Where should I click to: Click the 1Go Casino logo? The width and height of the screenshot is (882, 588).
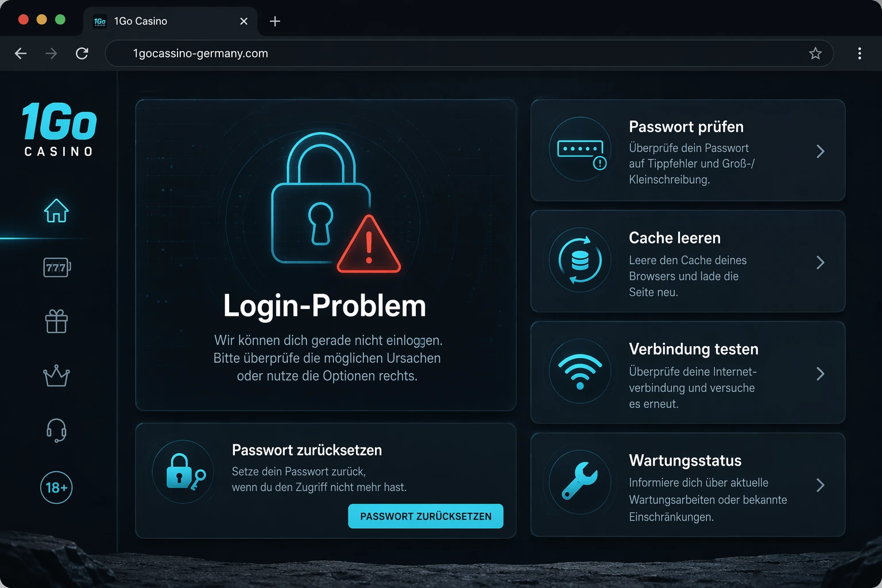tap(59, 130)
